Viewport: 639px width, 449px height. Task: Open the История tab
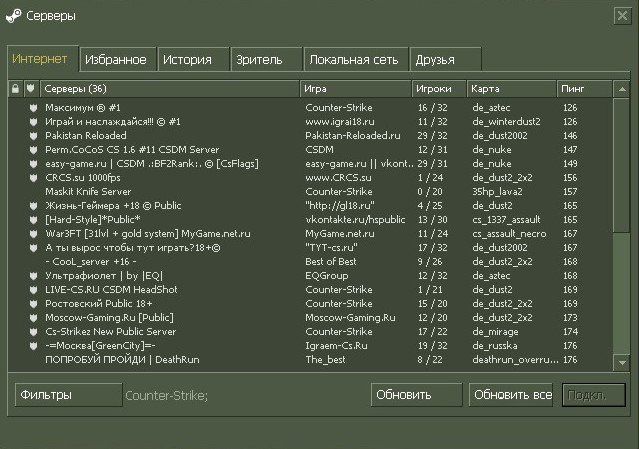194,60
